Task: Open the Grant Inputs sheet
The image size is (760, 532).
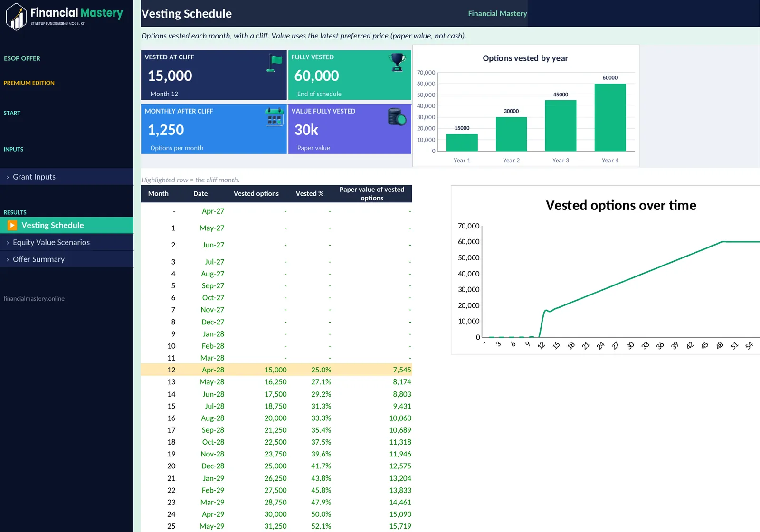Action: click(66, 177)
